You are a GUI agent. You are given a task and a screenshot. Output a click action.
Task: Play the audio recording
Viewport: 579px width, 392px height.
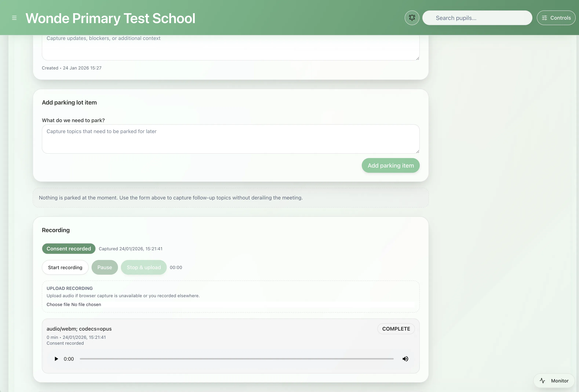(56, 359)
